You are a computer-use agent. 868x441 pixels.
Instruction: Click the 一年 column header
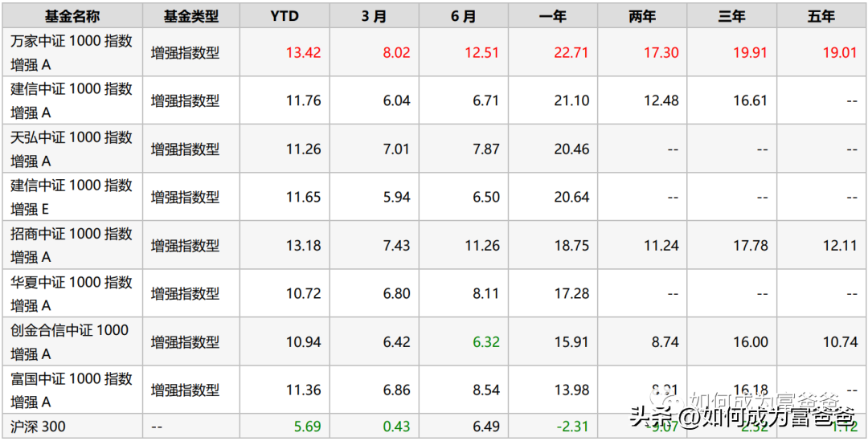[552, 16]
